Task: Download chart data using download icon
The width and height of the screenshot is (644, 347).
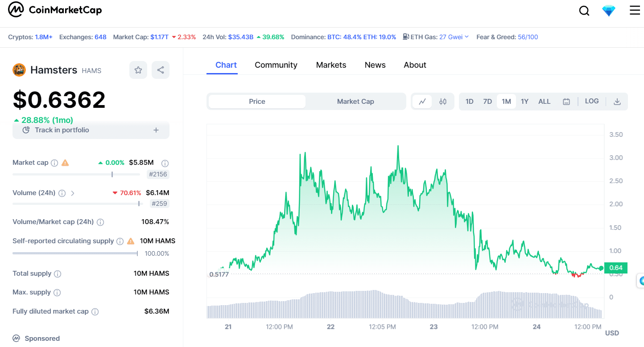Action: pos(617,102)
